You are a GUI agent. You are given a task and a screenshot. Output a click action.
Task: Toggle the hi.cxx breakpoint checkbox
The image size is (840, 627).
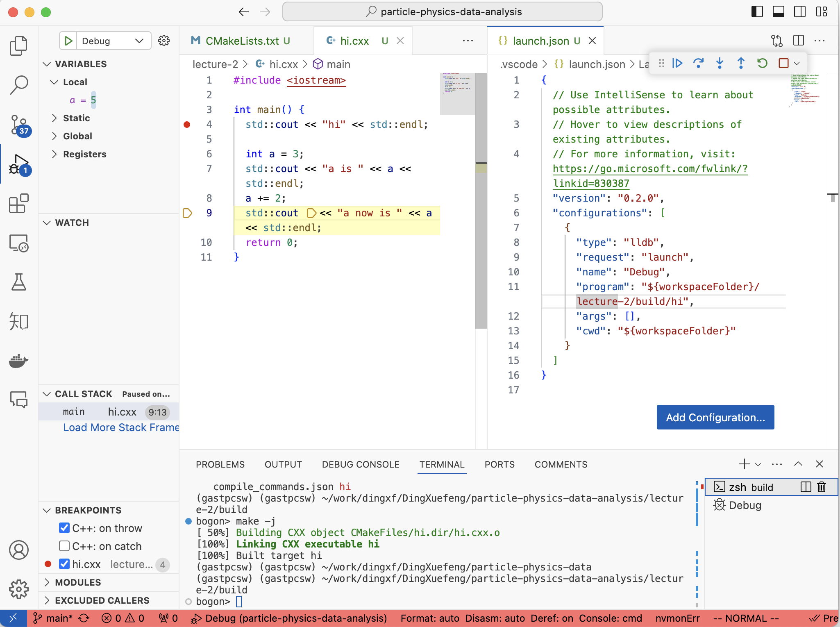point(64,564)
